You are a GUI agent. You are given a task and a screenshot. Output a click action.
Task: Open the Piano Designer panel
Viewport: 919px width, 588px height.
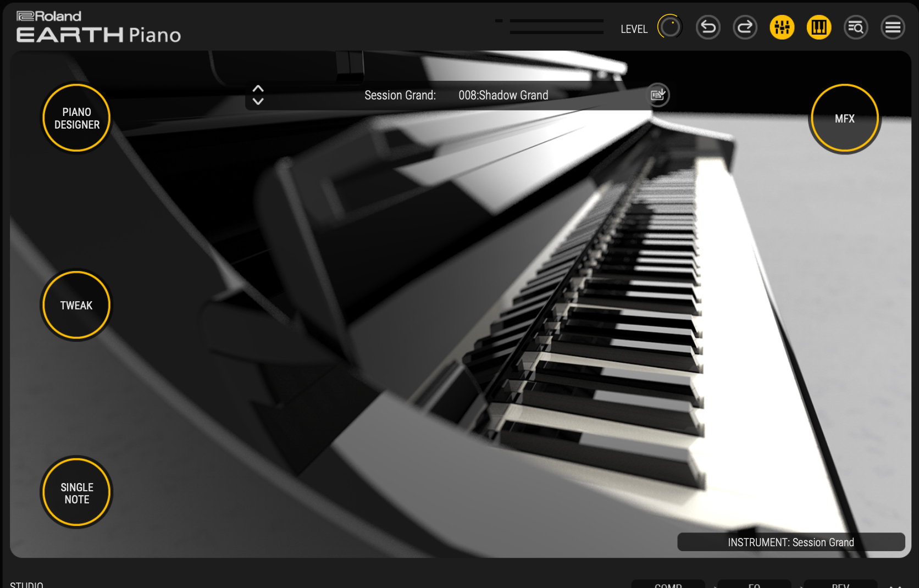76,118
